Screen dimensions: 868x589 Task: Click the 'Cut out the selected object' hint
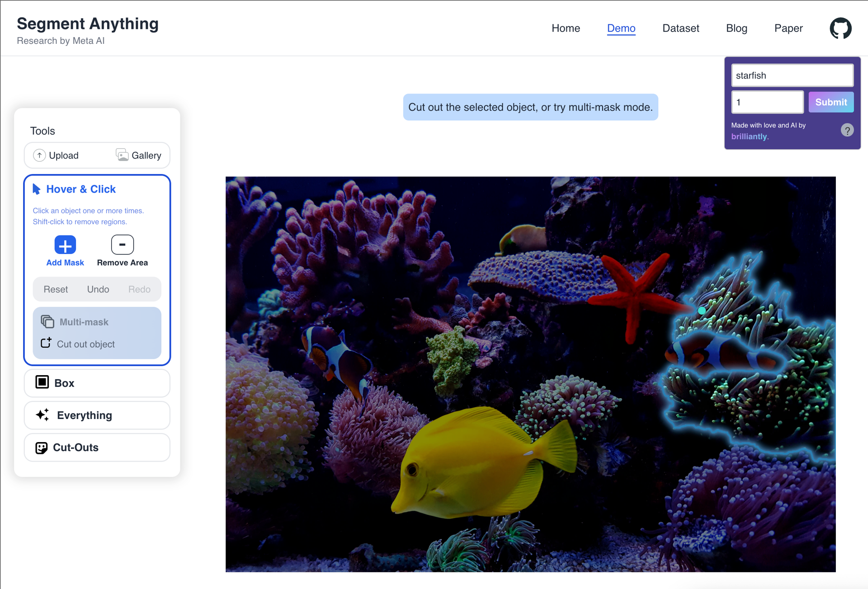[530, 107]
